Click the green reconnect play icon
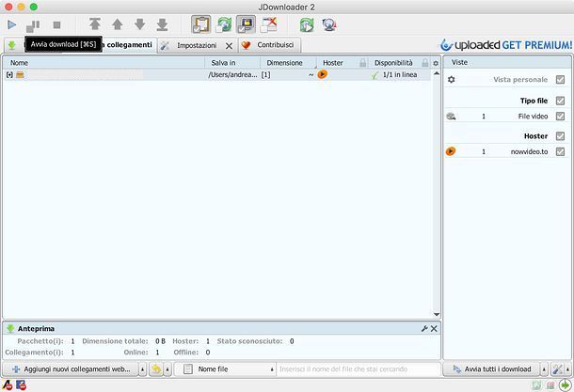This screenshot has height=392, width=574. pos(307,24)
